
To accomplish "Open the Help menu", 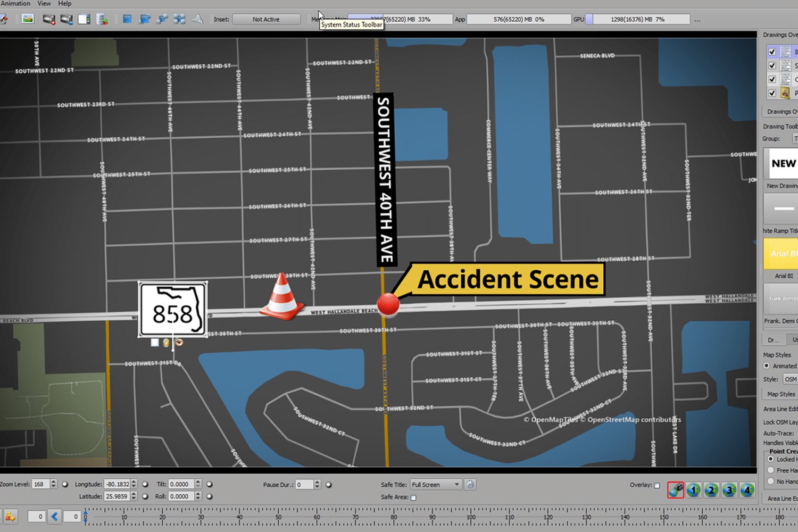I will [65, 4].
